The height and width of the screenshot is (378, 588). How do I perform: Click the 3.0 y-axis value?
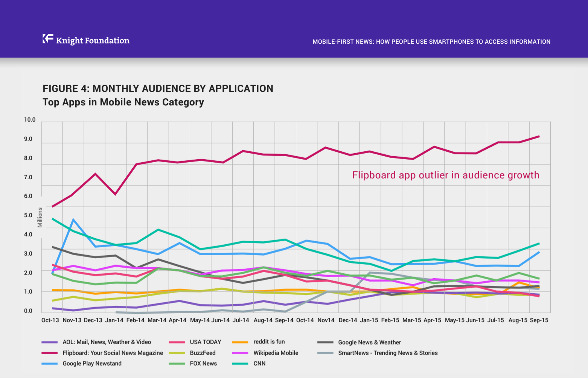28,253
